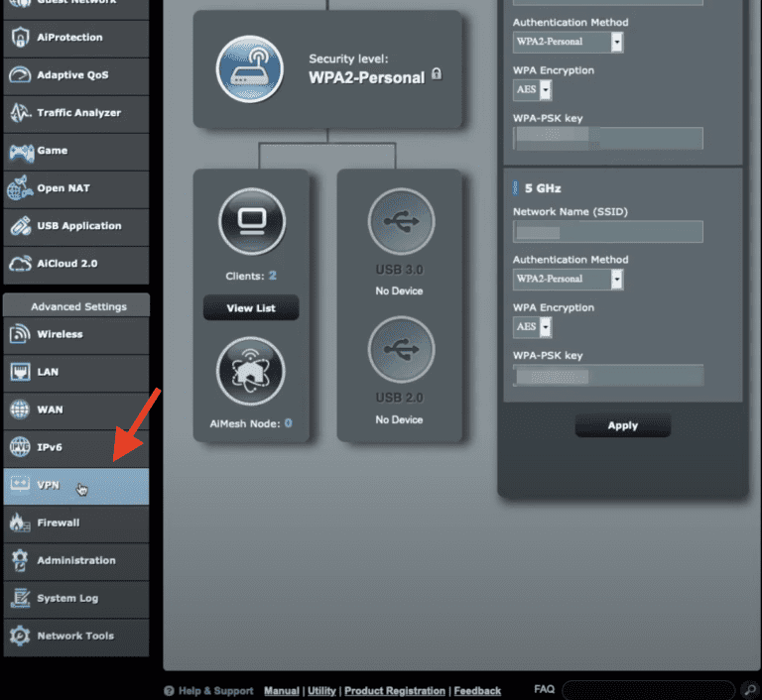Click the Game controller icon

(20, 151)
